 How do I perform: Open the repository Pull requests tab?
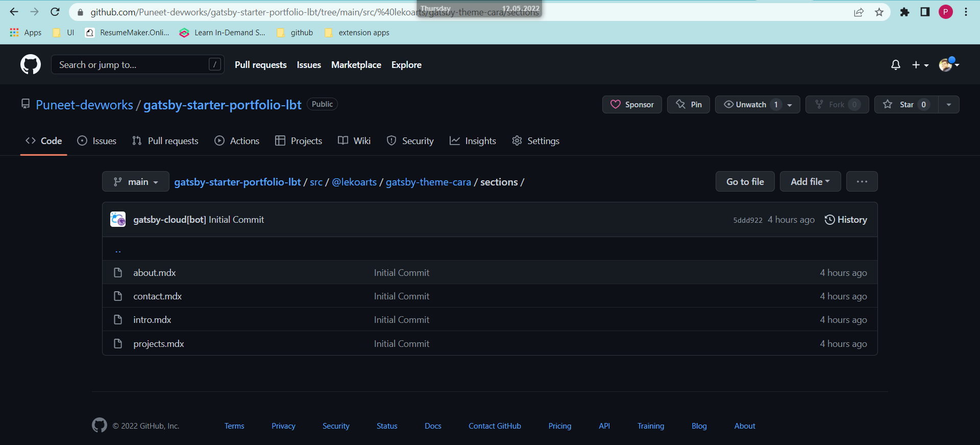click(x=165, y=141)
